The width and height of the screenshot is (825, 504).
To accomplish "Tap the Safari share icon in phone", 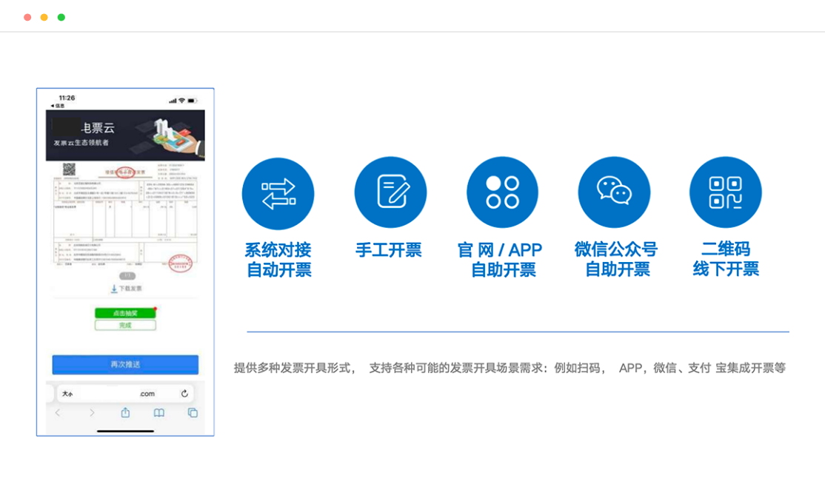I will point(125,412).
